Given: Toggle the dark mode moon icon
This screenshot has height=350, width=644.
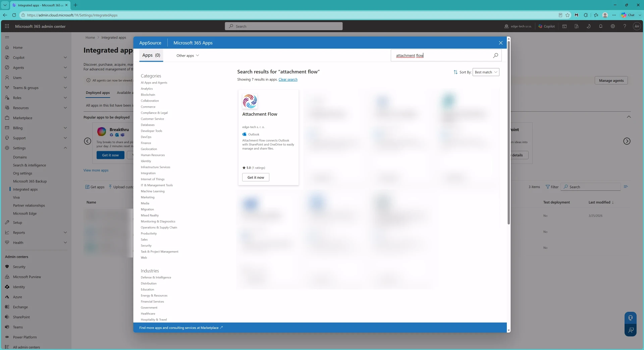Looking at the screenshot, I should (x=588, y=26).
